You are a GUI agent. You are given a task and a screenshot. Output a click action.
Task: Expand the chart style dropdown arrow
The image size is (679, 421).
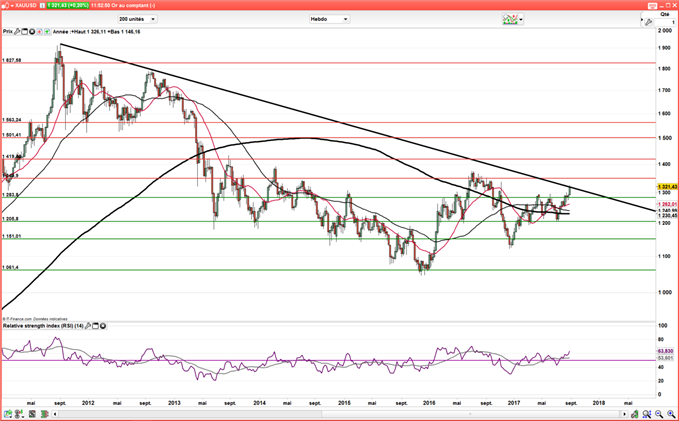[x=521, y=19]
